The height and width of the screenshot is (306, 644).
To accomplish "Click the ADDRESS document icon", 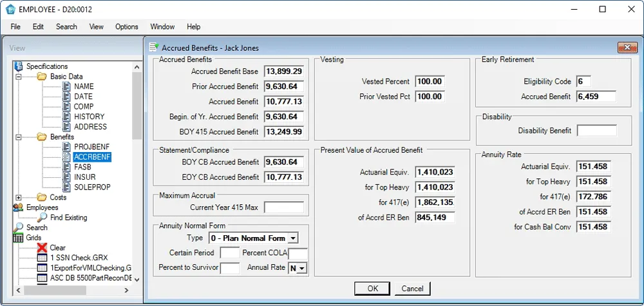I will coord(67,126).
